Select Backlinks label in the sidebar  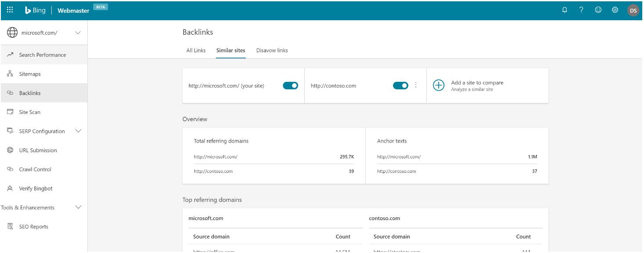point(30,93)
